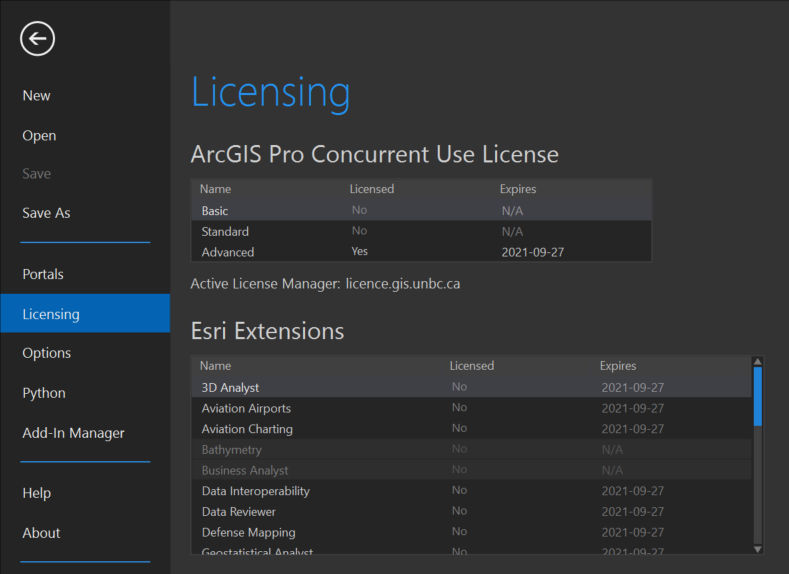Choose Save As in the sidebar
Screen dimensions: 789x574
[x=46, y=213]
